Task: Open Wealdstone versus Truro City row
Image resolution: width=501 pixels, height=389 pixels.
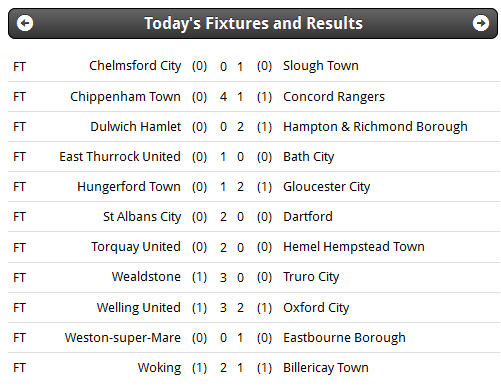Action: 253,277
